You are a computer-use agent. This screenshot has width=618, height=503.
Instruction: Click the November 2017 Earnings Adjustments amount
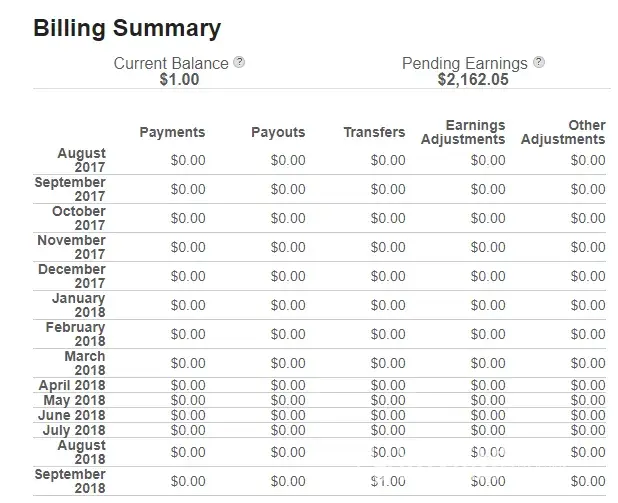488,247
